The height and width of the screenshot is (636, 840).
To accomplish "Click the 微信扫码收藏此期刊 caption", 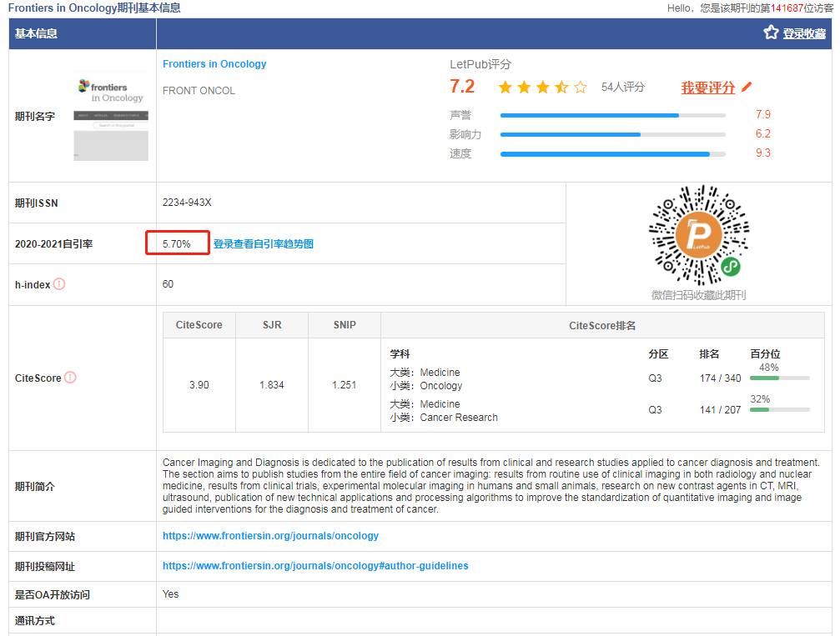I will 698,296.
